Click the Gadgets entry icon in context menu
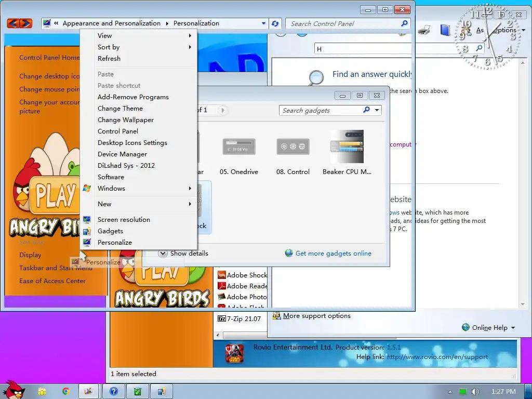The height and width of the screenshot is (399, 532). [87, 231]
